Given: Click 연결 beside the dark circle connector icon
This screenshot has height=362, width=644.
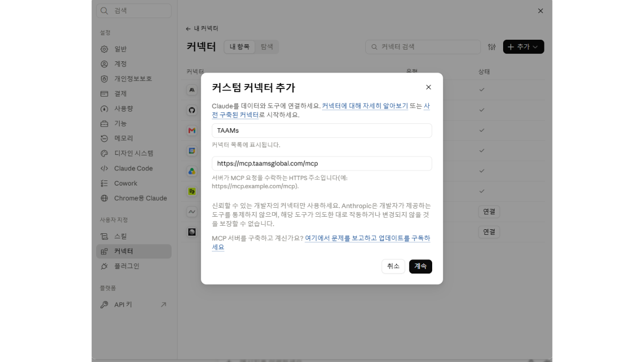Looking at the screenshot, I should click(489, 232).
